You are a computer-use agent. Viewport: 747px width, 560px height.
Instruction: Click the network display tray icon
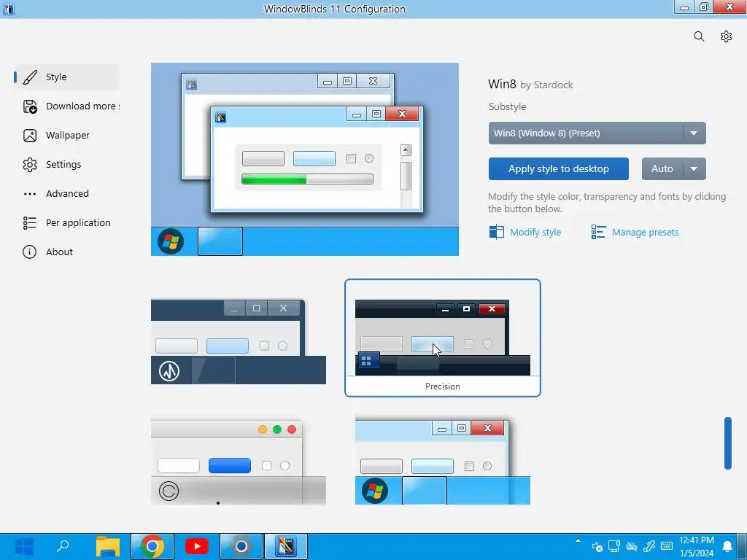point(614,546)
